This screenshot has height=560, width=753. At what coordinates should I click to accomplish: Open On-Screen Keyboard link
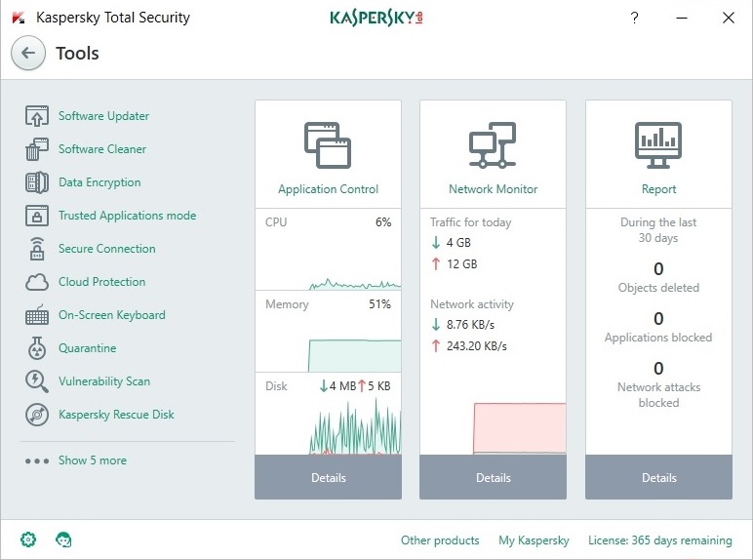[x=112, y=315]
